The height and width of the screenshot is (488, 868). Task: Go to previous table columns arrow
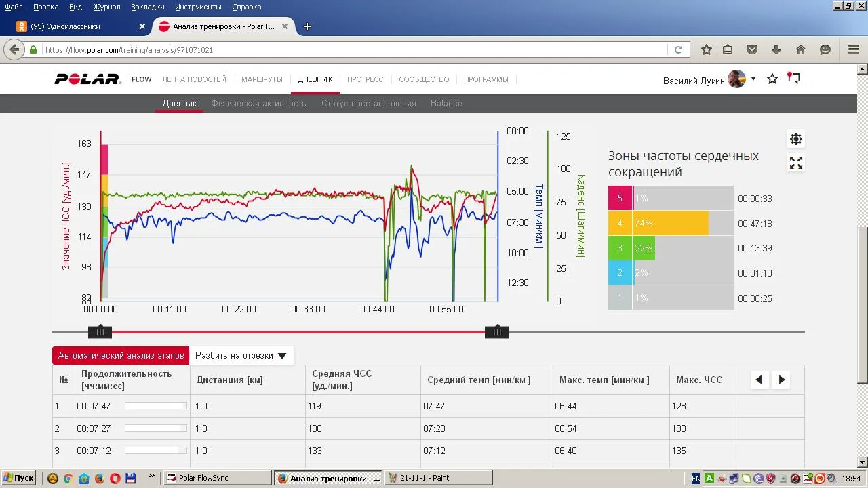pos(759,380)
